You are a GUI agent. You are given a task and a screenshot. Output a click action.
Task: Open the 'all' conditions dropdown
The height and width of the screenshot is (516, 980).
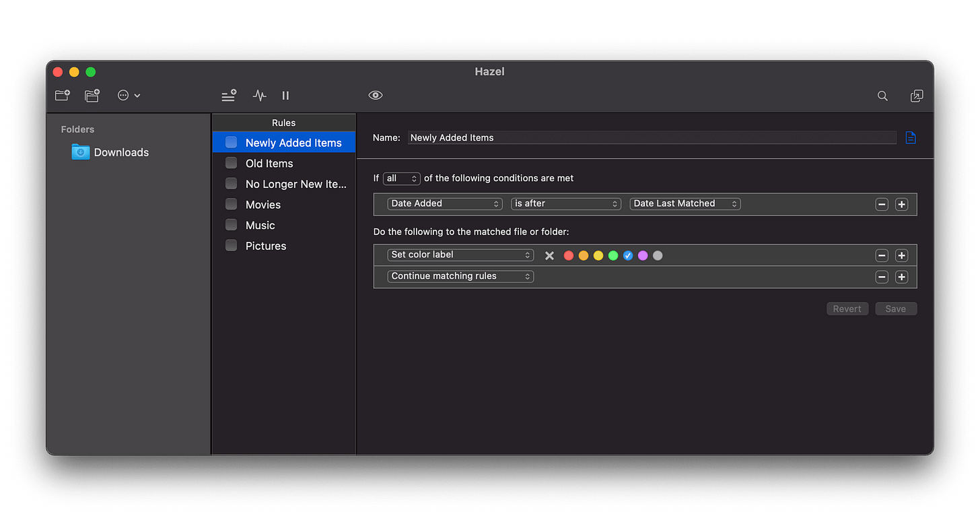pyautogui.click(x=402, y=179)
